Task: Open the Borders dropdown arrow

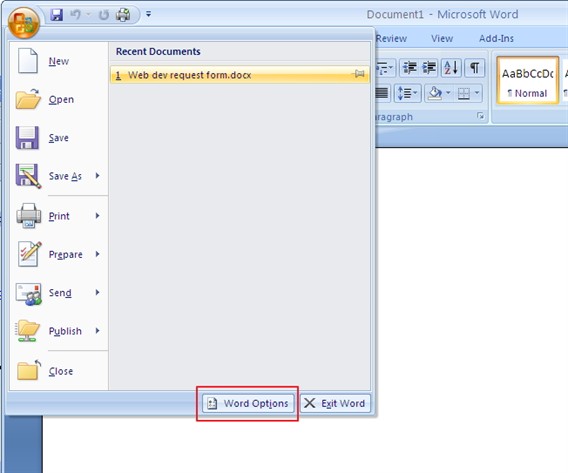Action: tap(477, 93)
